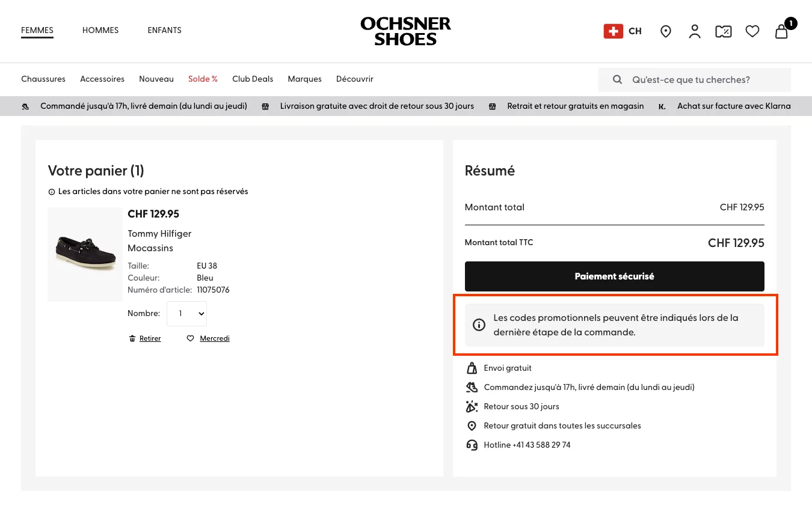This screenshot has width=812, height=512.
Task: Click the Mocassins product title
Action: coord(150,248)
